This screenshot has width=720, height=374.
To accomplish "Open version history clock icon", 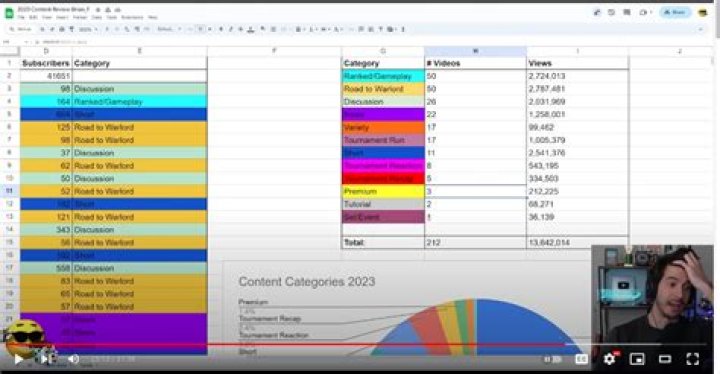I will point(611,12).
